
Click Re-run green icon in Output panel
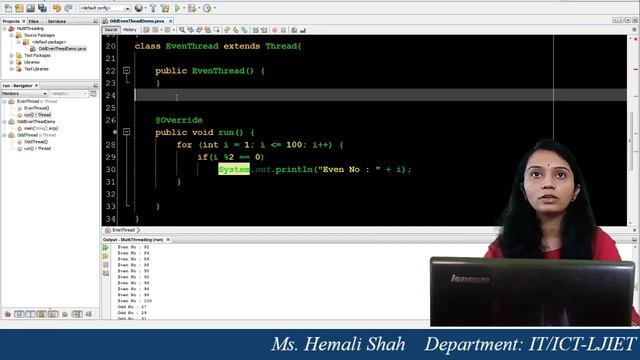(x=106, y=248)
